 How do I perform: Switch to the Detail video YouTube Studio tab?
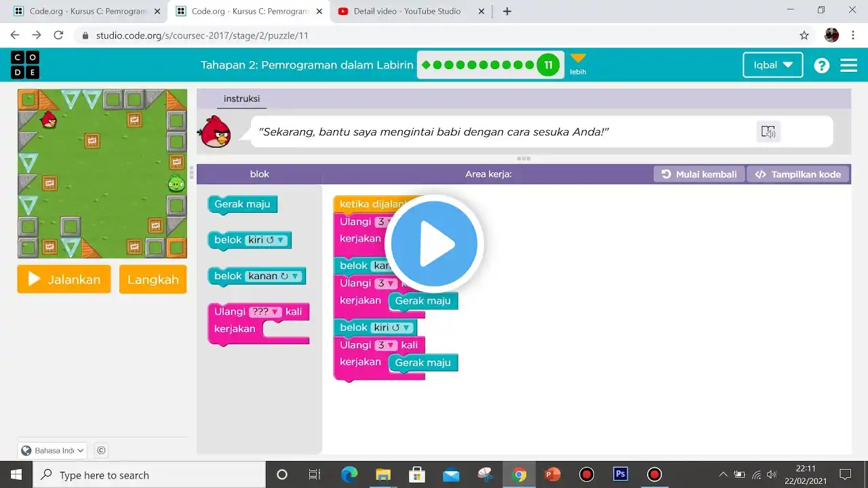point(408,12)
